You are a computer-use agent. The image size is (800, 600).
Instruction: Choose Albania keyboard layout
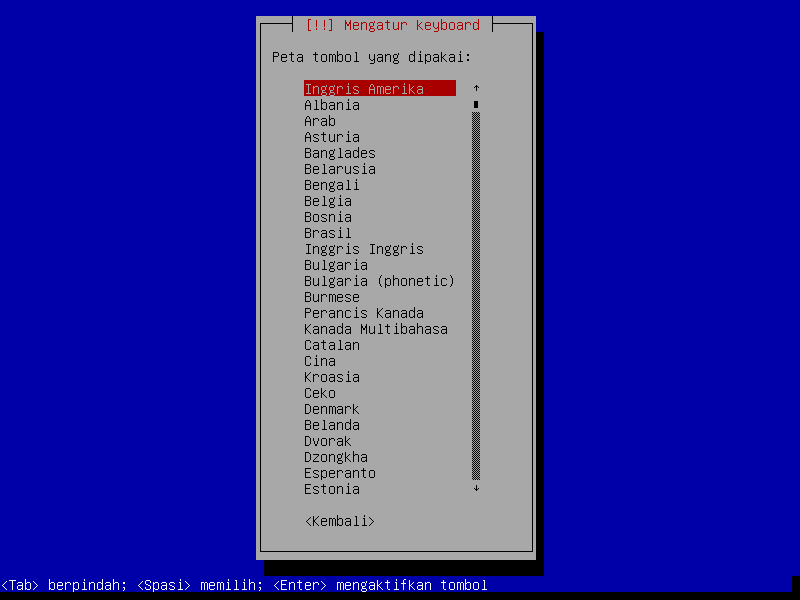332,105
